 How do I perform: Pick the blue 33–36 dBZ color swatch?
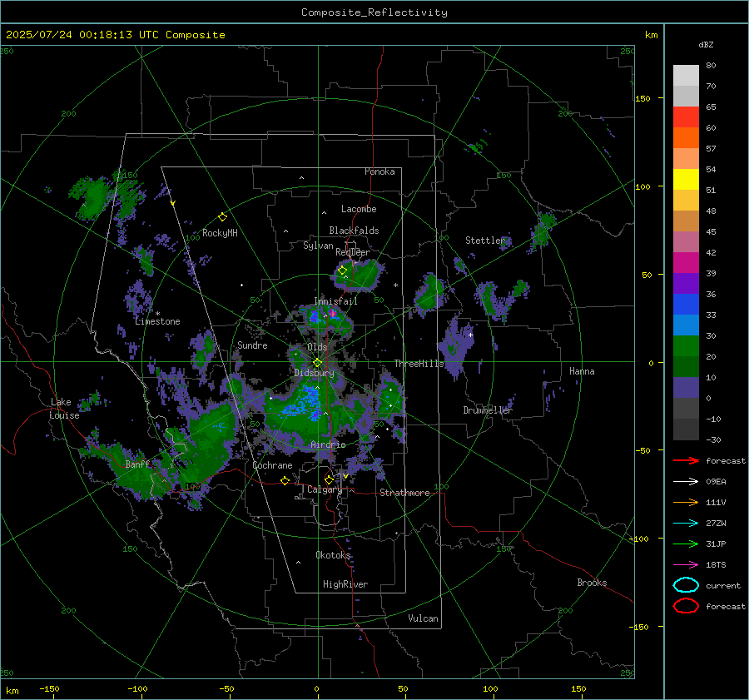pyautogui.click(x=686, y=305)
